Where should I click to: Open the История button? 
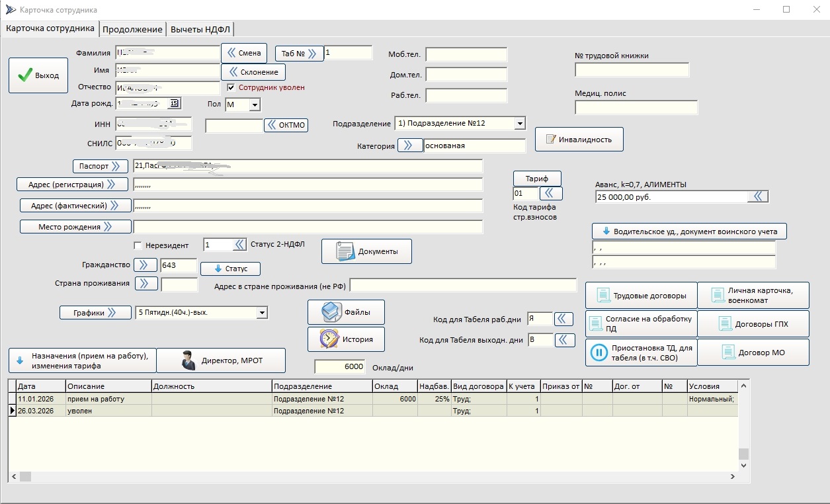(346, 339)
